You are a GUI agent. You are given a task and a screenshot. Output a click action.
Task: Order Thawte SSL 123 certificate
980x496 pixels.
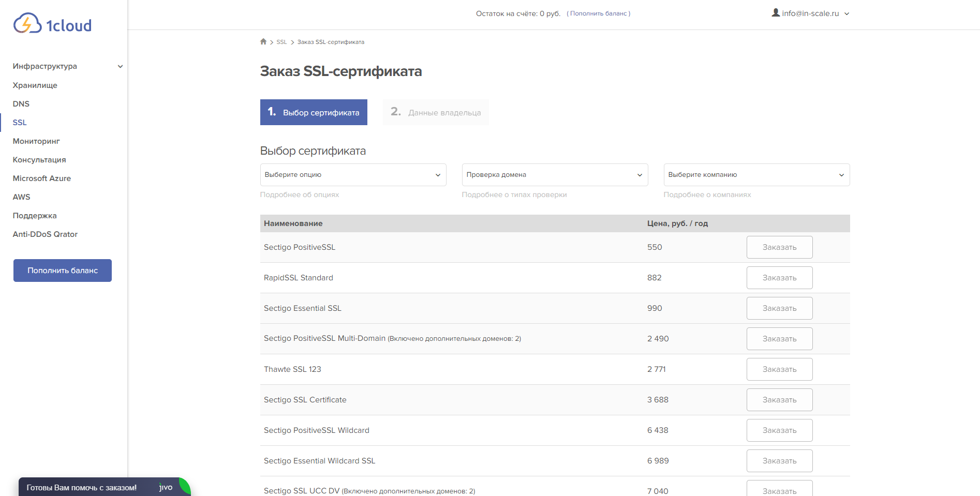(779, 369)
